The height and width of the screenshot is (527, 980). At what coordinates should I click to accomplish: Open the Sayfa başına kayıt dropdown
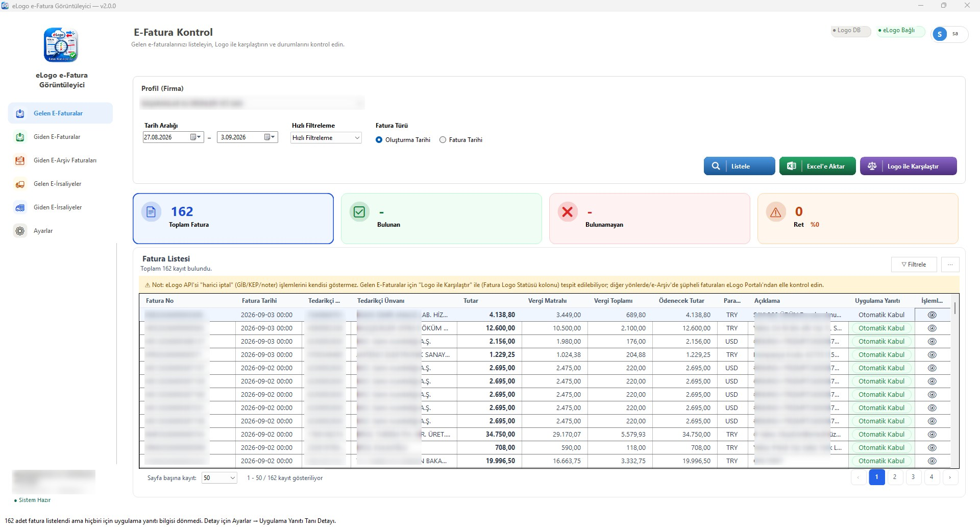(219, 478)
